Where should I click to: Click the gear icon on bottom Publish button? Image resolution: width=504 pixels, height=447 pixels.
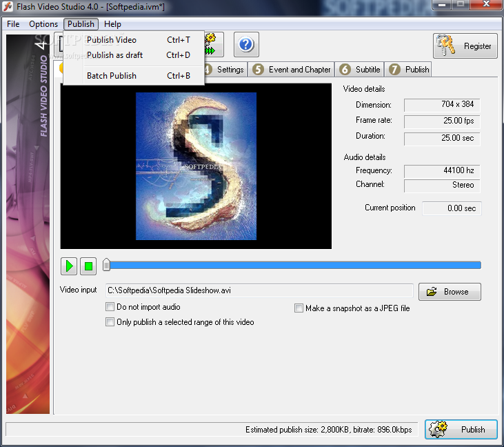(438, 429)
